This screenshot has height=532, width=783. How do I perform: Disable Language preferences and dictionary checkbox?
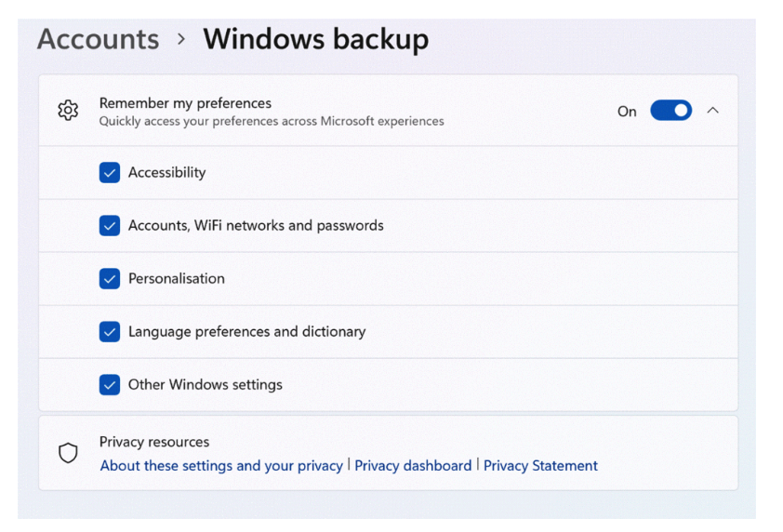110,331
